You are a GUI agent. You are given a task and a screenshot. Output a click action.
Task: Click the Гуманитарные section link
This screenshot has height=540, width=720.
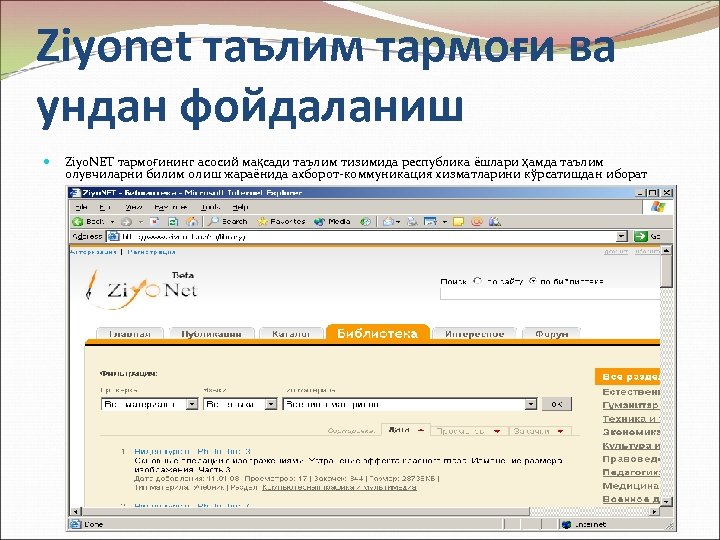tap(630, 405)
